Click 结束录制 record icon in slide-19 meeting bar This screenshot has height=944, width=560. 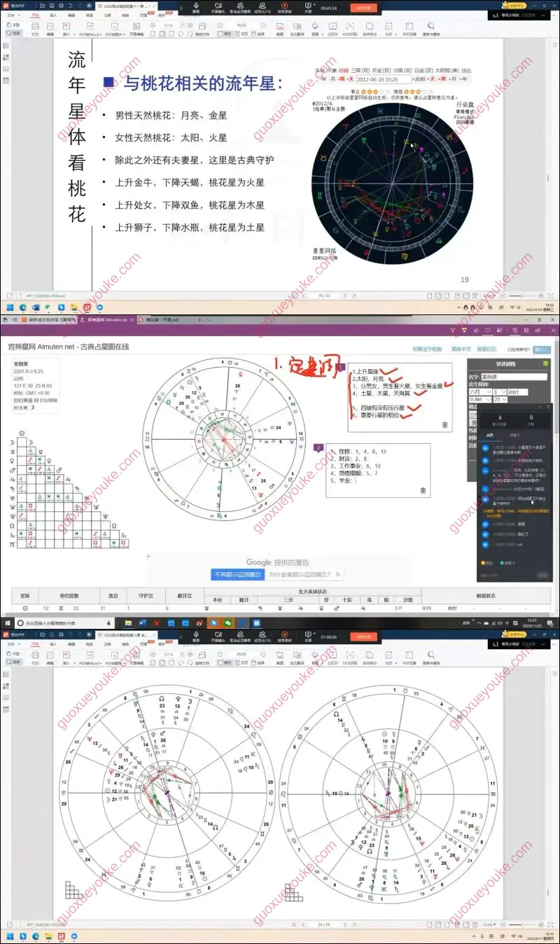coord(283,8)
